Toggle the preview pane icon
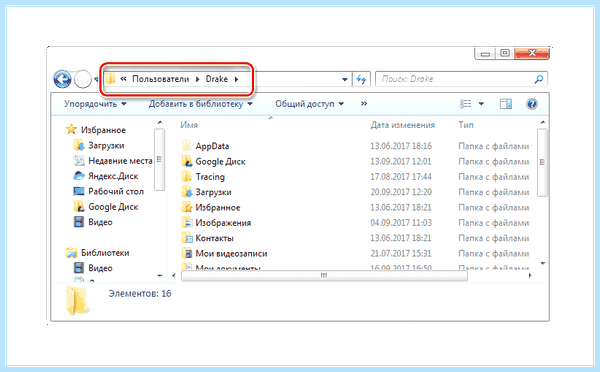 point(505,104)
